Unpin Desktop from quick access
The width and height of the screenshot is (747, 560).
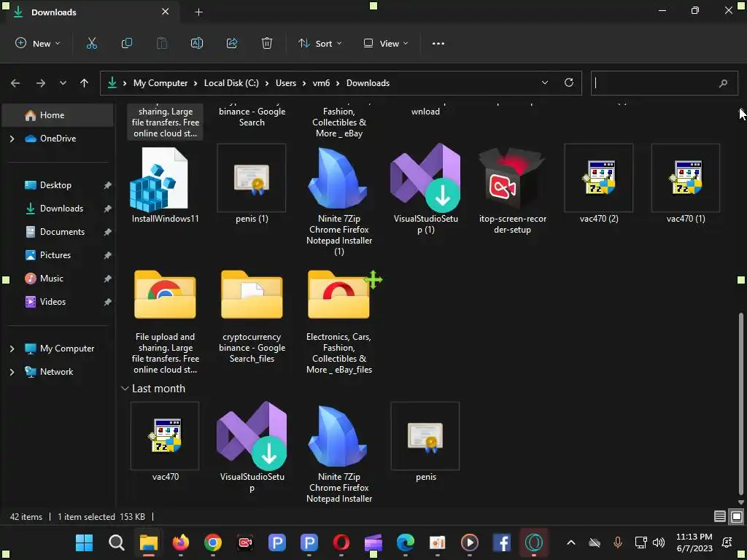pyautogui.click(x=108, y=185)
